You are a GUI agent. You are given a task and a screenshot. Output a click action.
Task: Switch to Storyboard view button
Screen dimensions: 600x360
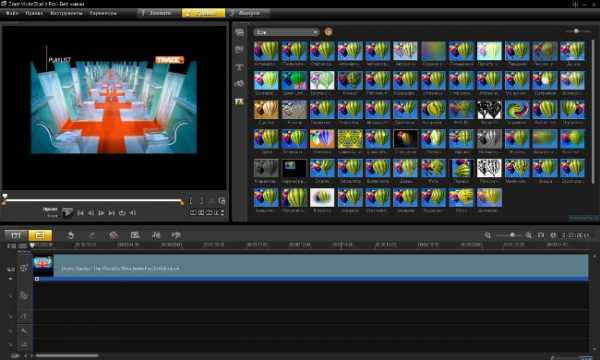point(16,235)
